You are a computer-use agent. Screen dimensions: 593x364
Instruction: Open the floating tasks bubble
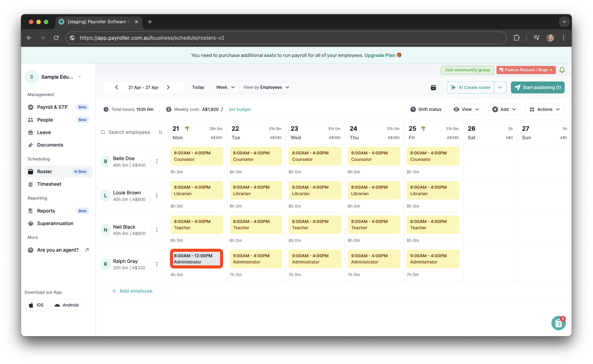click(x=558, y=323)
